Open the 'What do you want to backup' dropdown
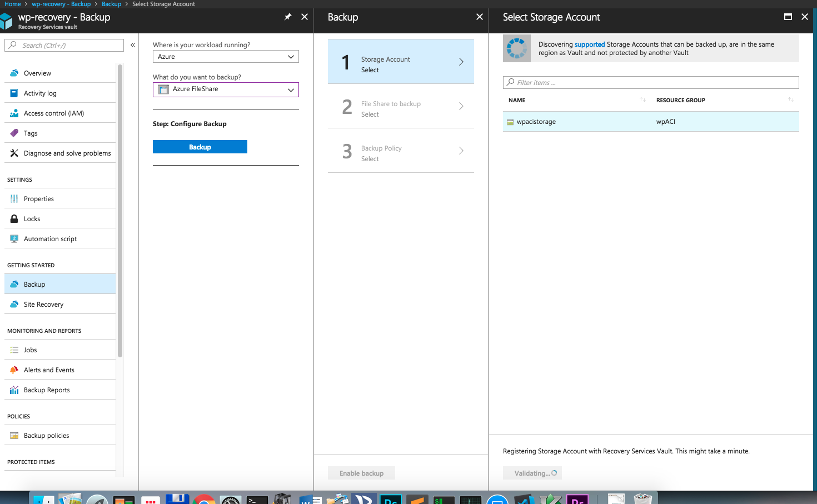 click(x=226, y=89)
